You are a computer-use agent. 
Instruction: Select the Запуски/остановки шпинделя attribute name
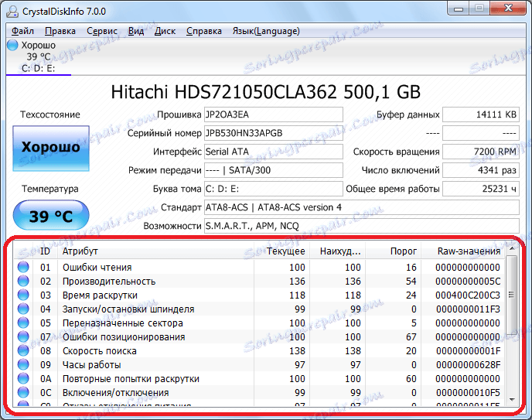pyautogui.click(x=128, y=309)
